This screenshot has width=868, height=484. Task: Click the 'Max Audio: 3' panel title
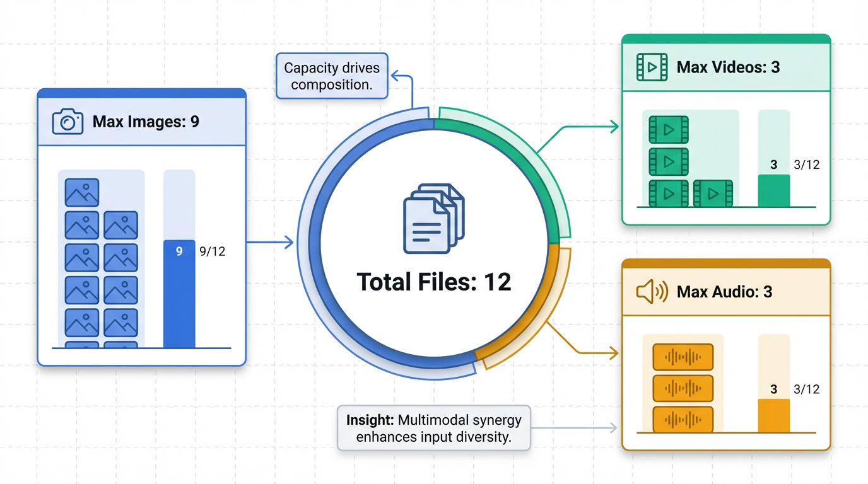(x=724, y=292)
